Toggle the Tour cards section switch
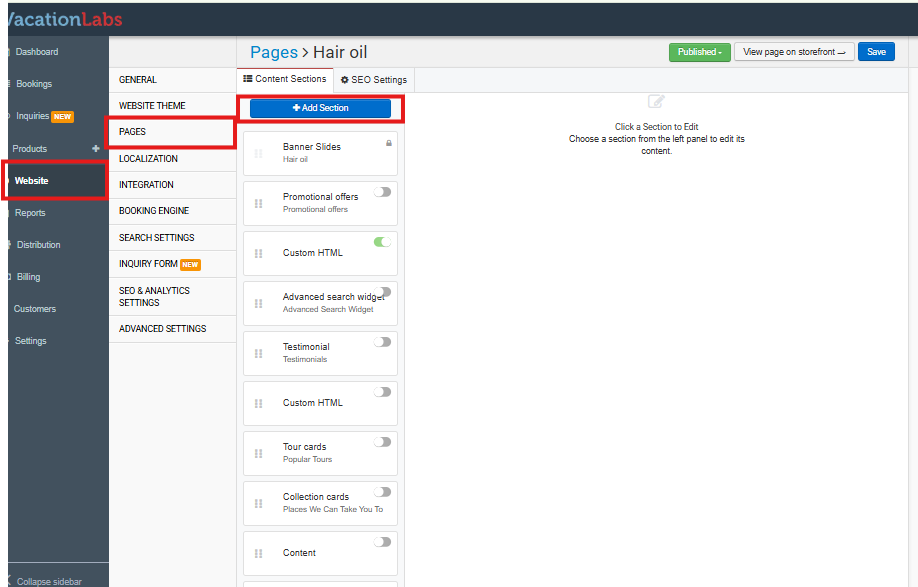 382,442
